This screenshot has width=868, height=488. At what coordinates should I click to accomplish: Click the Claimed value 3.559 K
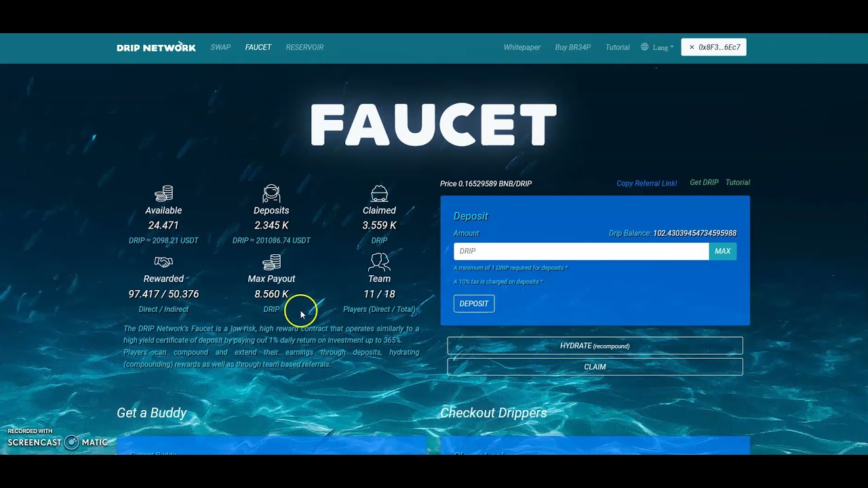[379, 225]
